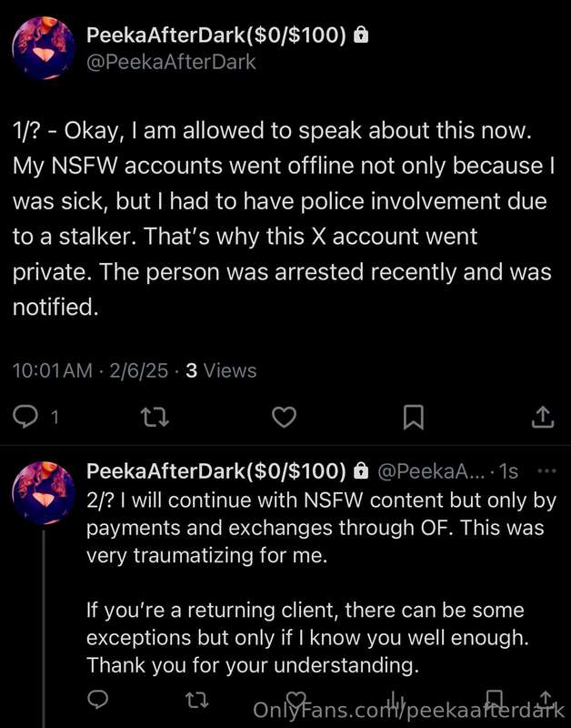Repost the main stalker announcement post
This screenshot has height=728, width=571.
pyautogui.click(x=155, y=417)
